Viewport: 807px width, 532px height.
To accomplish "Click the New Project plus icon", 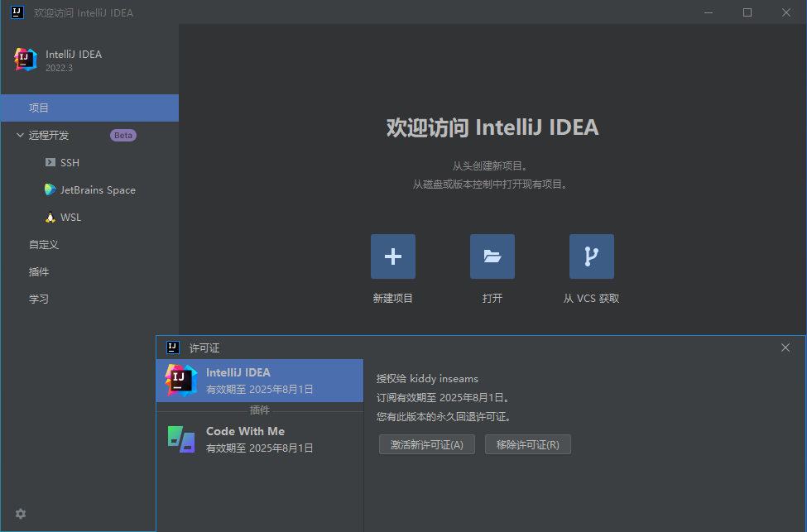I will pyautogui.click(x=392, y=256).
